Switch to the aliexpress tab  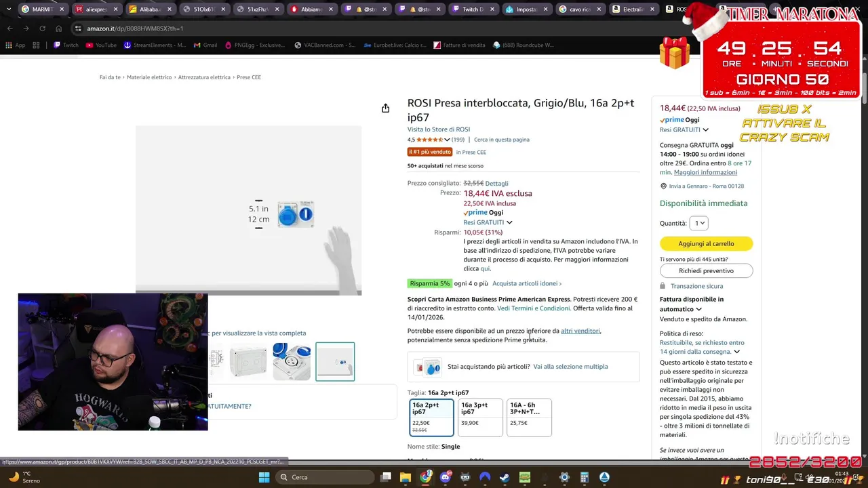(x=96, y=9)
